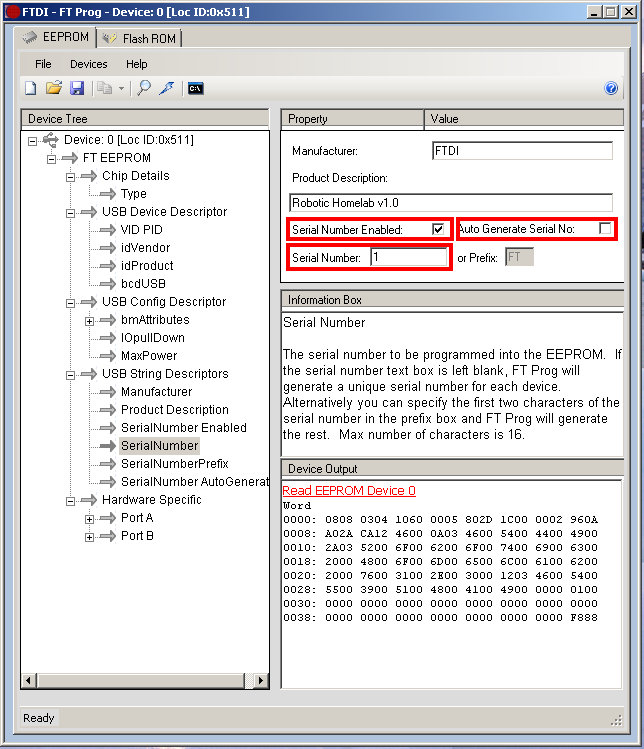Open the Devices menu

pyautogui.click(x=88, y=64)
